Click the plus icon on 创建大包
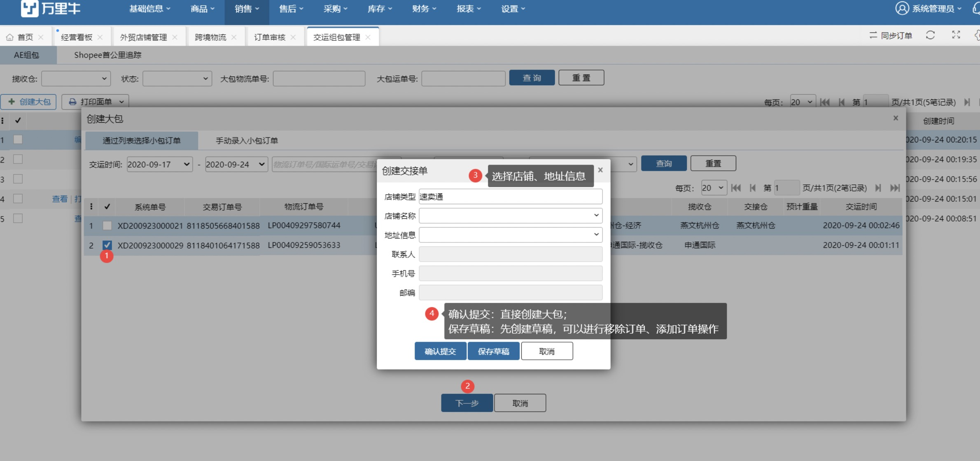Viewport: 980px width, 461px height. click(x=12, y=102)
